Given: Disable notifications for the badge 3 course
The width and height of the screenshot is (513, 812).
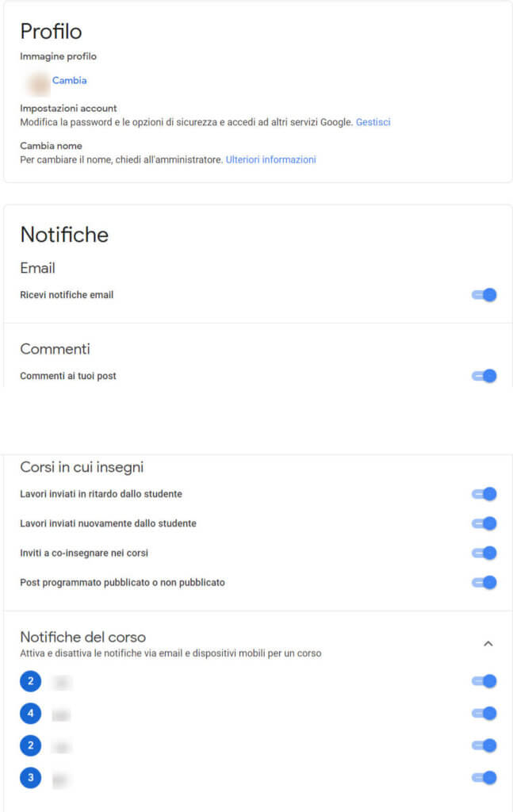Looking at the screenshot, I should [x=484, y=778].
